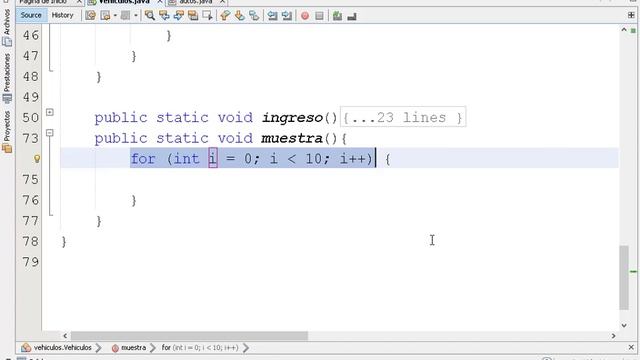Open the Proyectos side panel

(7, 131)
